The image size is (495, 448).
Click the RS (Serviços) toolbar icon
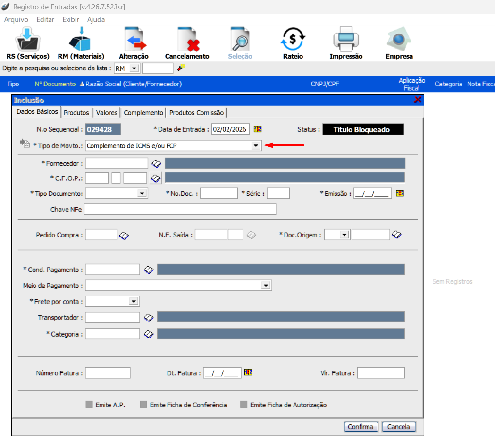(x=27, y=40)
